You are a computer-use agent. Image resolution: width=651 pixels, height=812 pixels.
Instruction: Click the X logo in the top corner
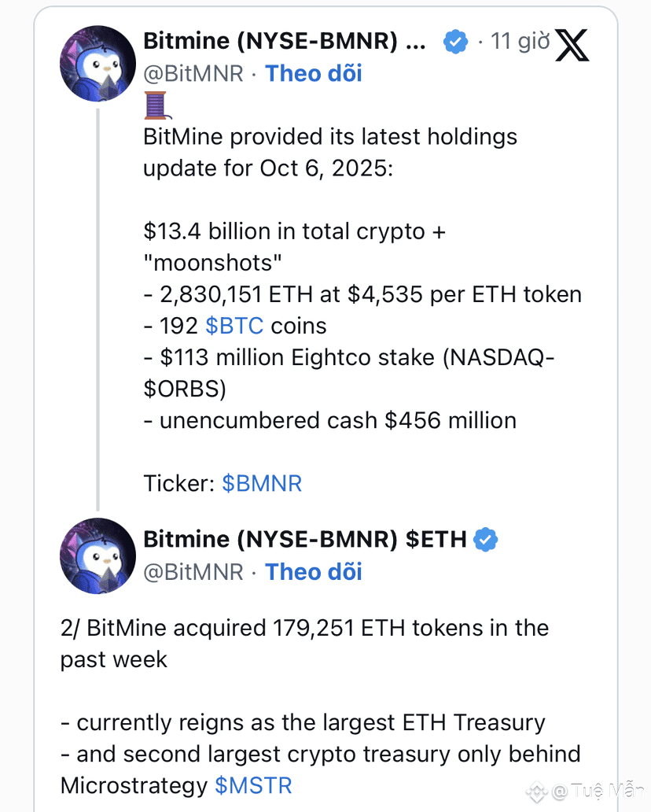click(583, 46)
